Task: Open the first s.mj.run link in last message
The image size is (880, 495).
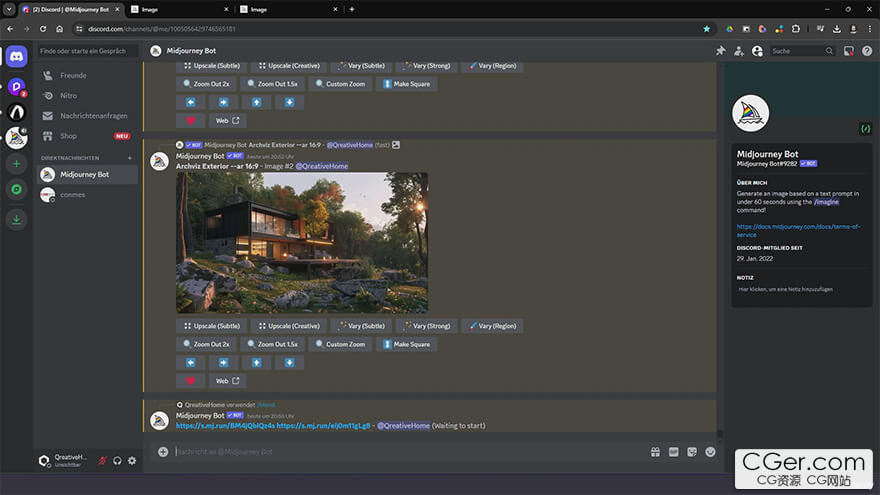Action: pos(225,426)
